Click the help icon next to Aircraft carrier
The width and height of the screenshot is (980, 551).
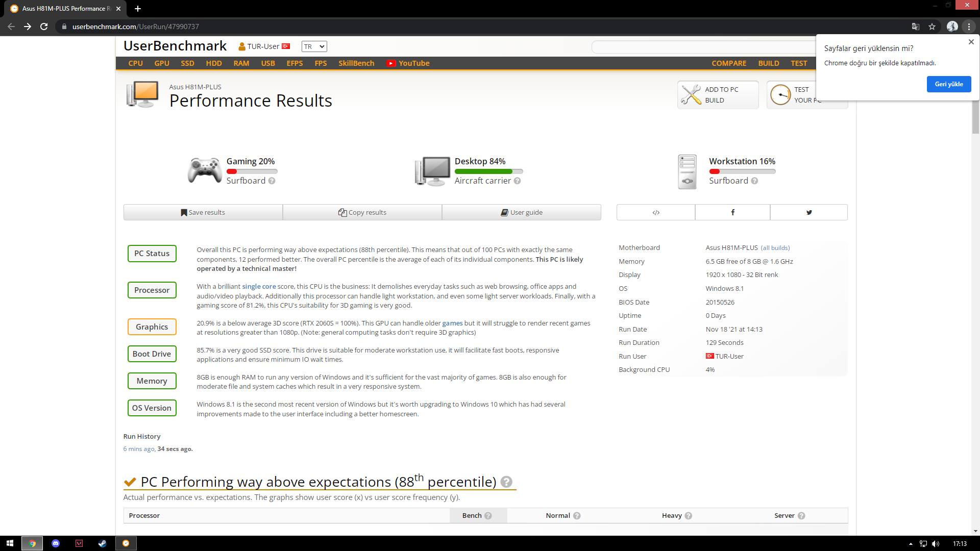click(517, 181)
